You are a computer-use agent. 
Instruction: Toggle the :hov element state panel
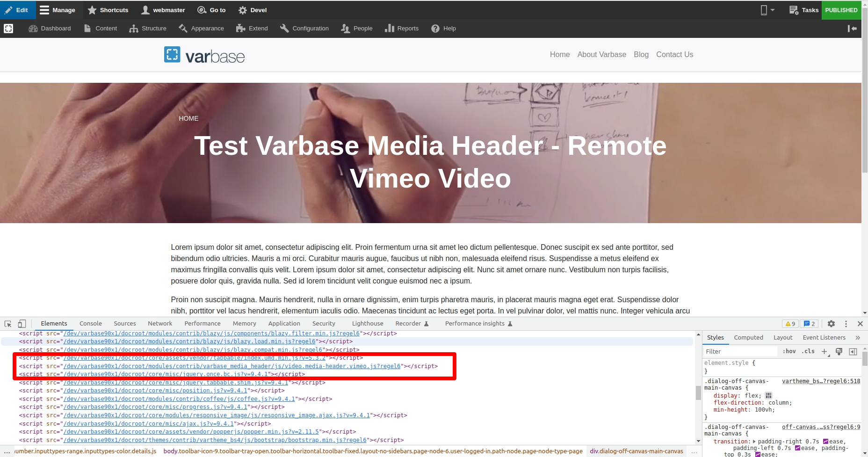coord(789,351)
